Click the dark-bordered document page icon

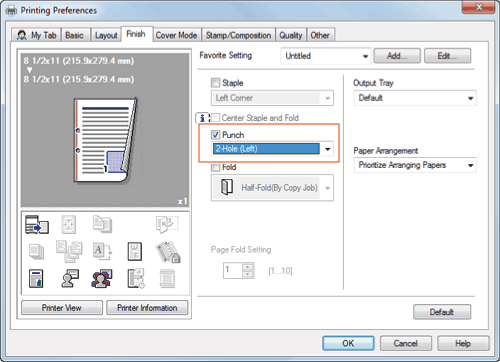[x=135, y=252]
